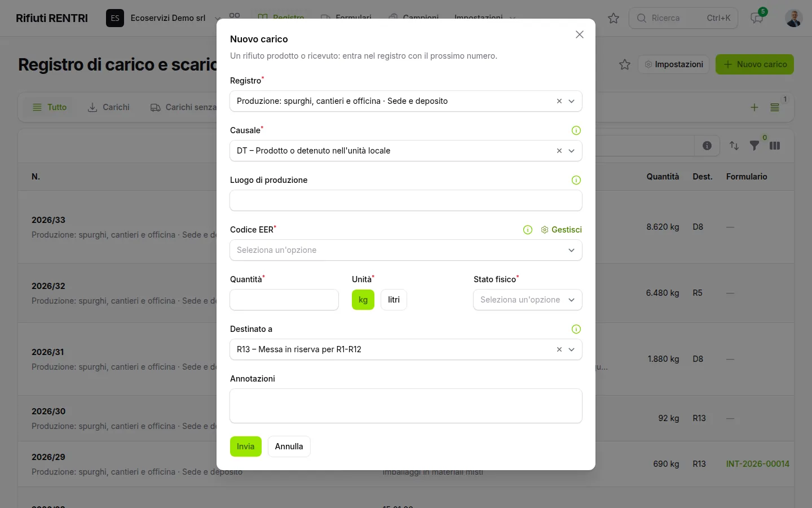Viewport: 812px width, 508px height.
Task: Clear the selected Registro value
Action: (x=559, y=101)
